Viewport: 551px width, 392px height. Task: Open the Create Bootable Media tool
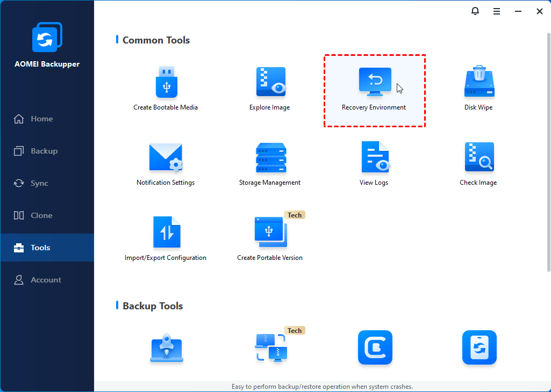point(166,82)
